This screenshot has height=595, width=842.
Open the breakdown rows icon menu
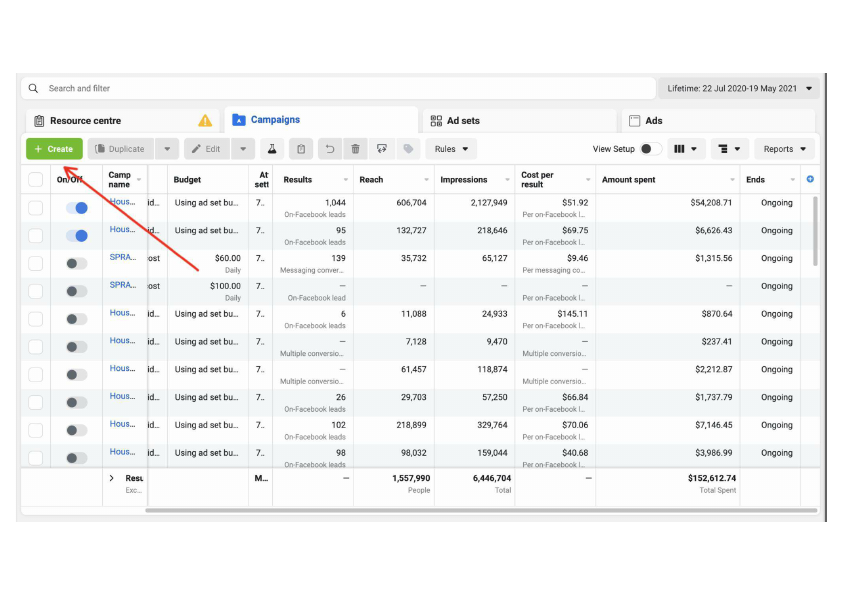point(729,149)
